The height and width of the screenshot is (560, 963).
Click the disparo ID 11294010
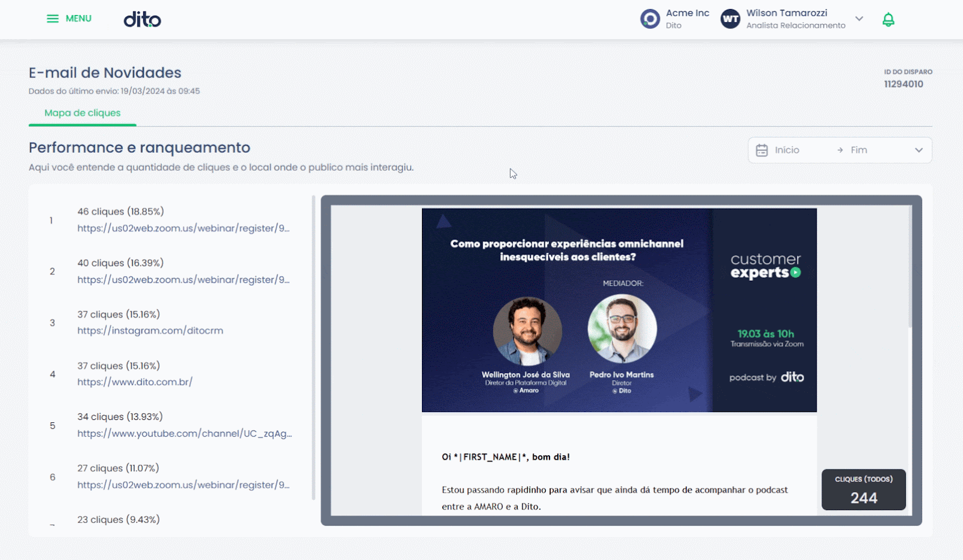click(903, 84)
